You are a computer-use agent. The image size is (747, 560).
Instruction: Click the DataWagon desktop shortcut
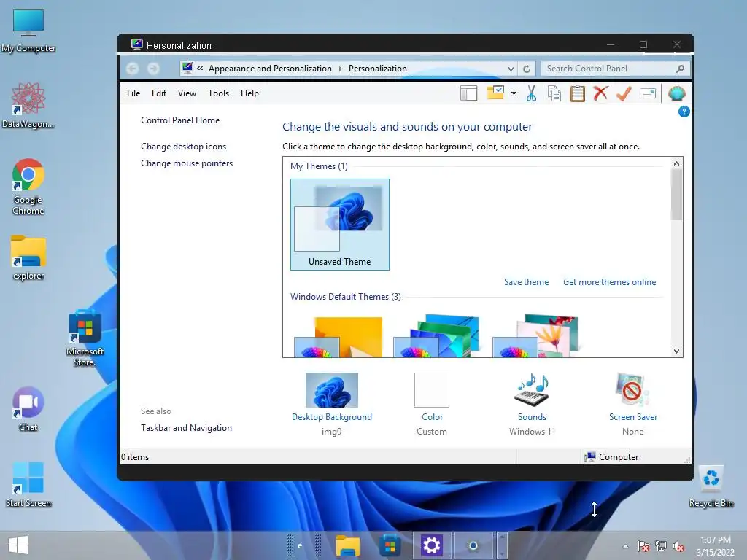[x=28, y=105]
